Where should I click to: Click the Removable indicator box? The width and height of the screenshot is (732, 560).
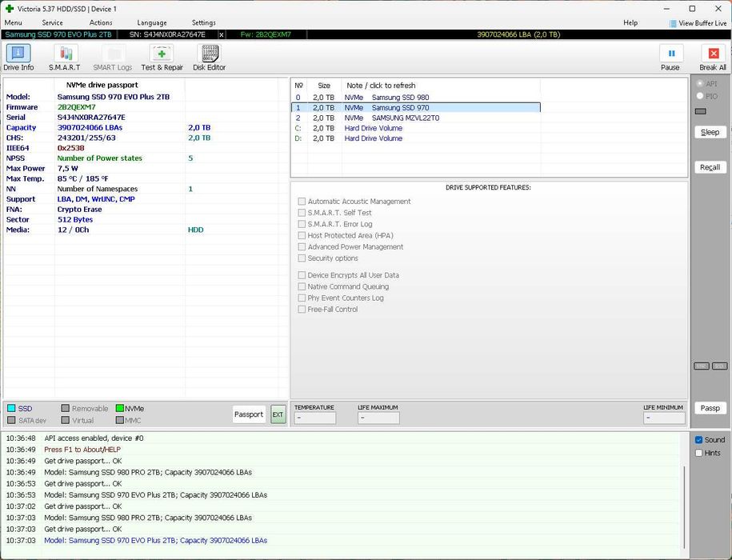(66, 408)
